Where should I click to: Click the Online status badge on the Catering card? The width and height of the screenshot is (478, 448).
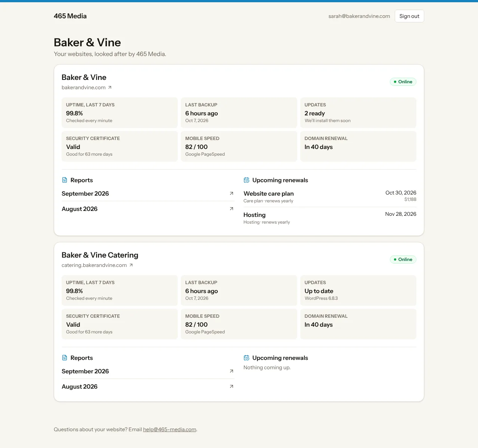pos(403,259)
